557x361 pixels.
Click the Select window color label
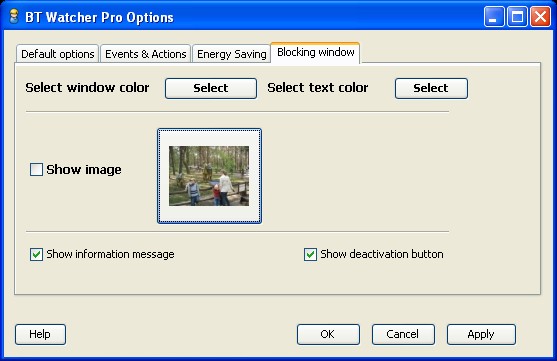coord(87,87)
